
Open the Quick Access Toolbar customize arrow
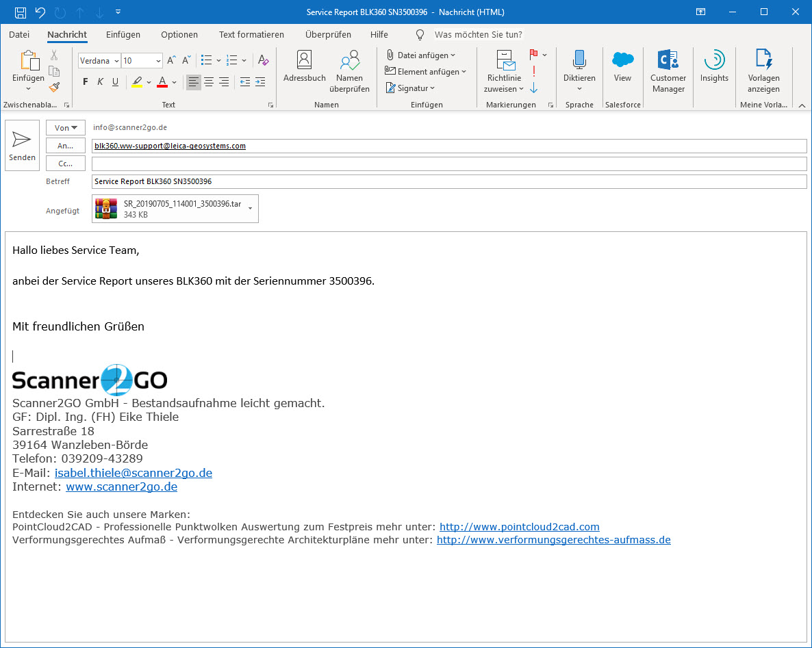coord(118,12)
